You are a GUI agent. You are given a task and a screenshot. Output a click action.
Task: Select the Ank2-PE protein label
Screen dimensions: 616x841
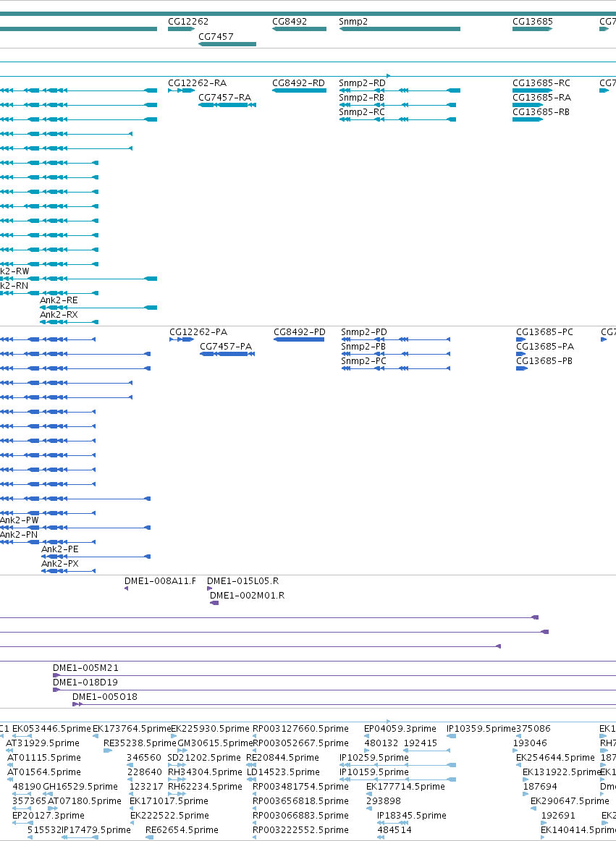[x=59, y=549]
